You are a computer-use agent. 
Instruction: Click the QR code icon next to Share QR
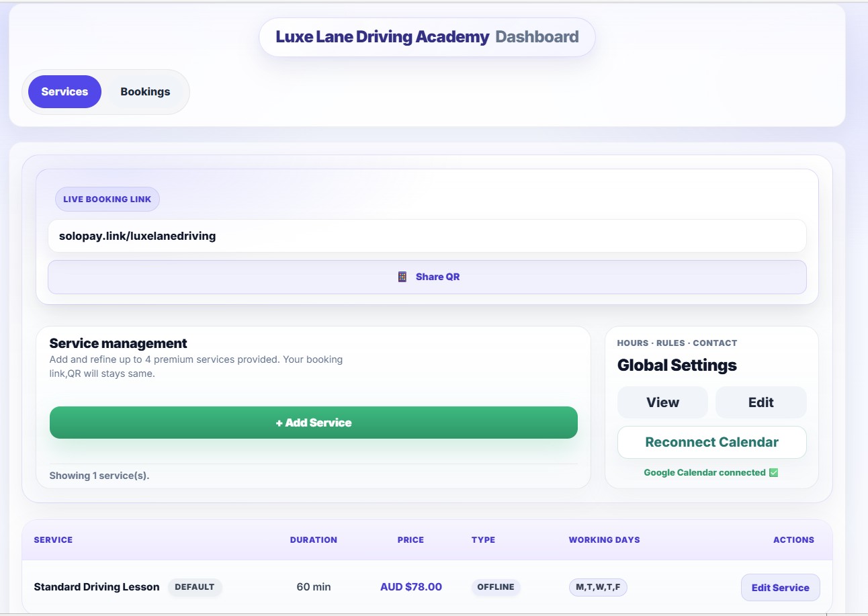click(x=402, y=276)
